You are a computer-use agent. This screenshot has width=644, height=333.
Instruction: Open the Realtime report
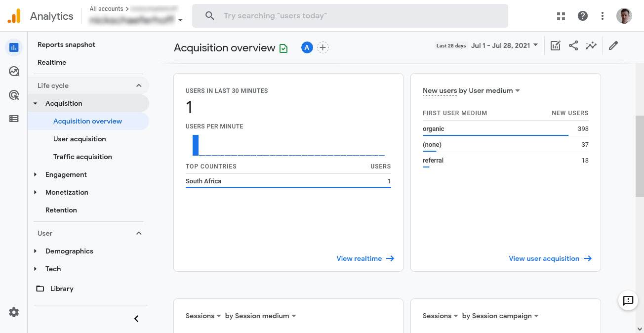[52, 62]
